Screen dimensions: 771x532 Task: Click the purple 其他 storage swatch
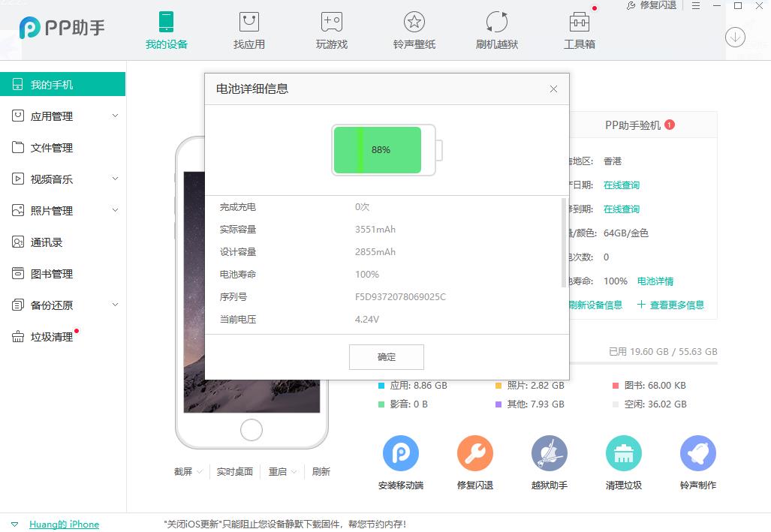click(498, 404)
